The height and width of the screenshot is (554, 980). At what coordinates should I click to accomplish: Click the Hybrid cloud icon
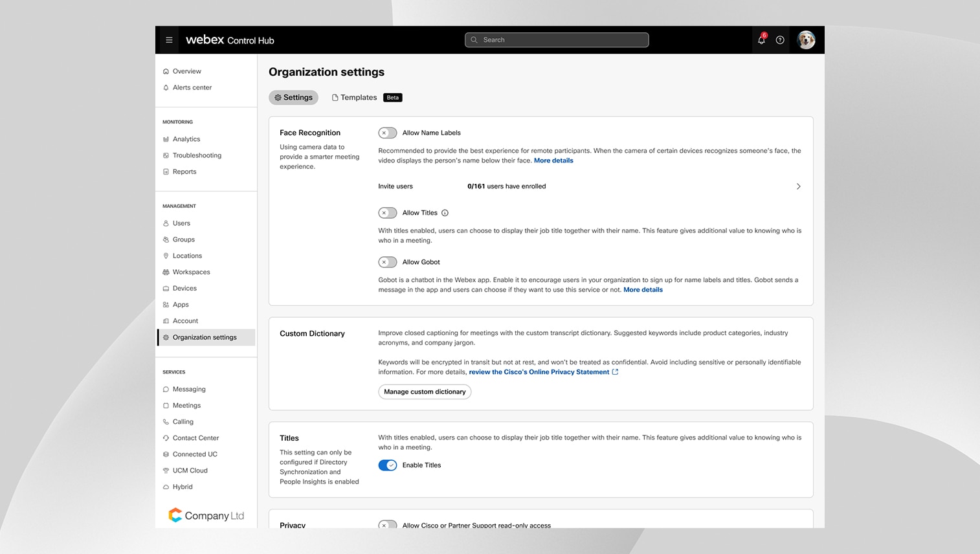tap(166, 487)
